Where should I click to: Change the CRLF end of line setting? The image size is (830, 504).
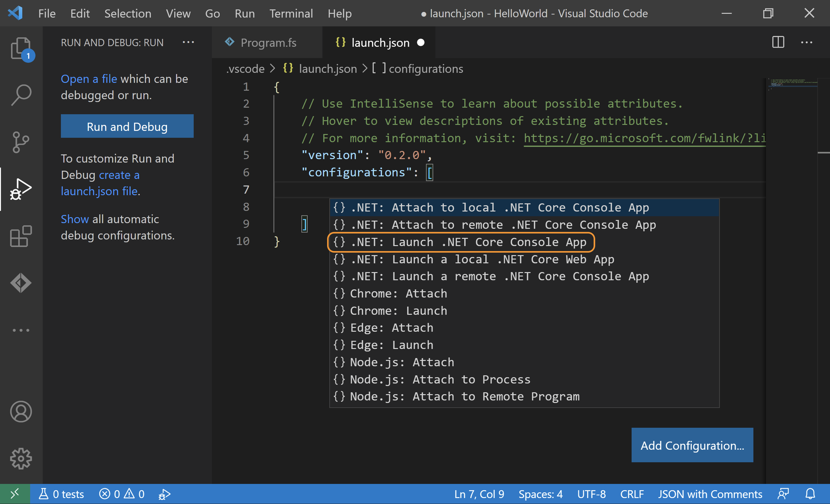coord(632,494)
